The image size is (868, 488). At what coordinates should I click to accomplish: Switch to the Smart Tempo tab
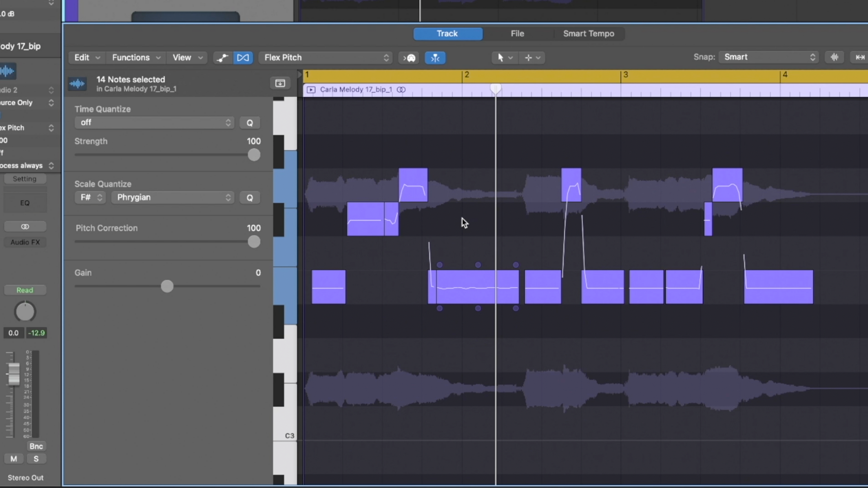point(588,34)
